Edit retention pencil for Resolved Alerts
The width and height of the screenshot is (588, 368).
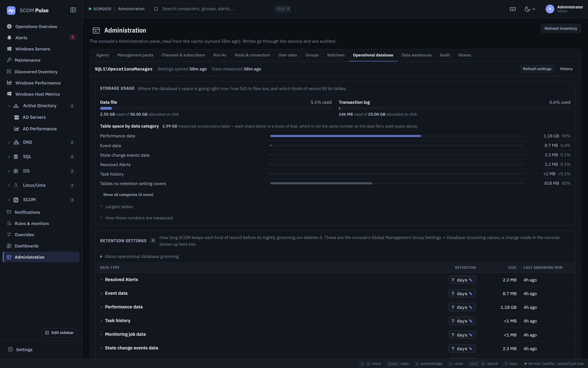[x=471, y=280]
